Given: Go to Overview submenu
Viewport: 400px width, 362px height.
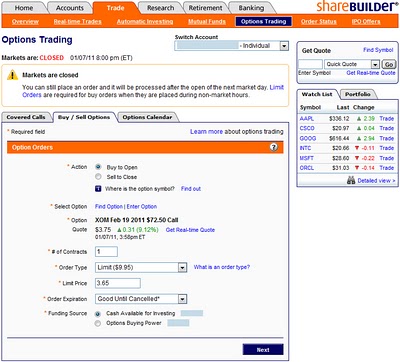Looking at the screenshot, I should [x=25, y=22].
